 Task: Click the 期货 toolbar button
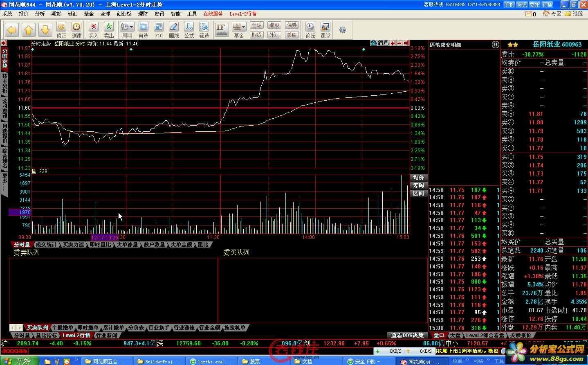(x=256, y=35)
